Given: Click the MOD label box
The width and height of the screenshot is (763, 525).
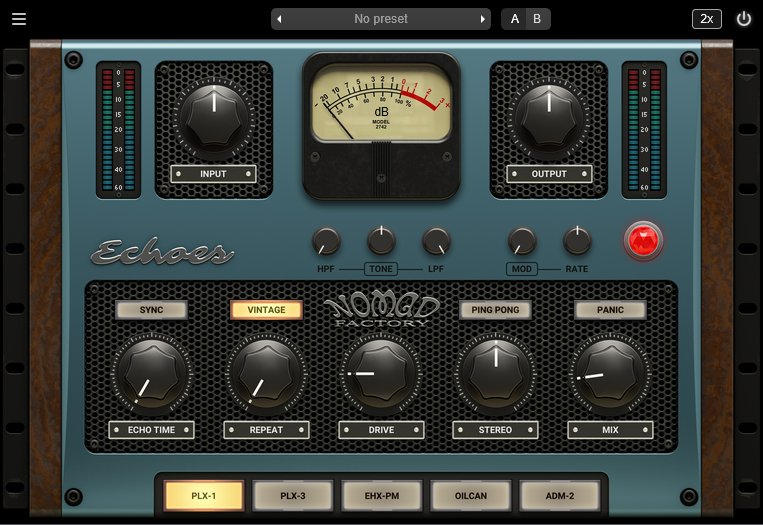Looking at the screenshot, I should [522, 269].
